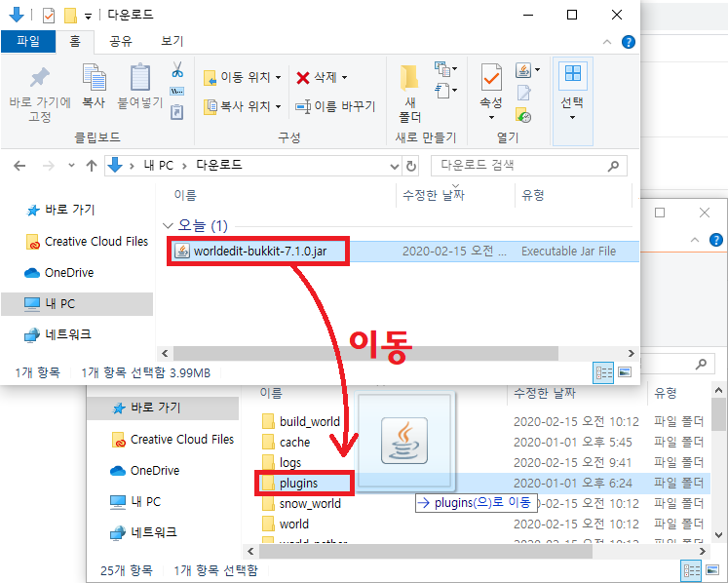Viewport: 728px width, 583px height.
Task: Switch to the Share (공유) tab
Action: [x=121, y=41]
